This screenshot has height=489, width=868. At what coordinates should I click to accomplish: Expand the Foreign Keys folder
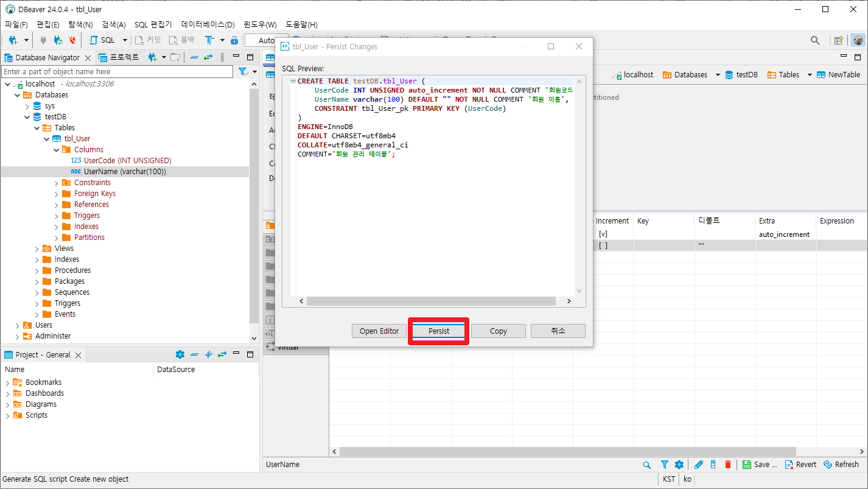[57, 194]
